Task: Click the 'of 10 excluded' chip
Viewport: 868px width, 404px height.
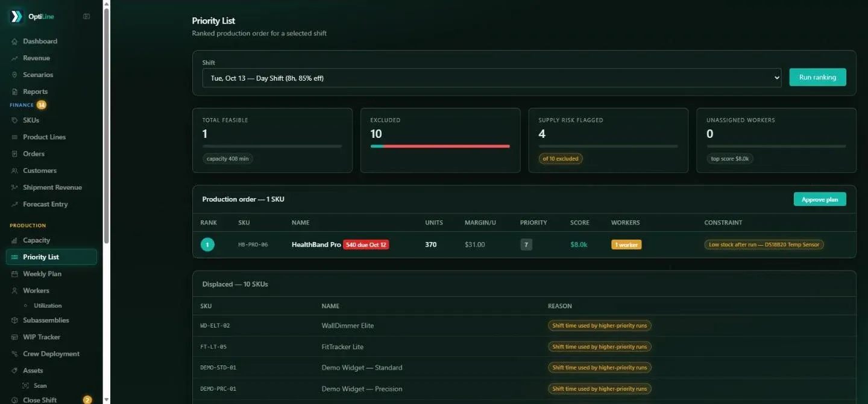Action: (561, 159)
